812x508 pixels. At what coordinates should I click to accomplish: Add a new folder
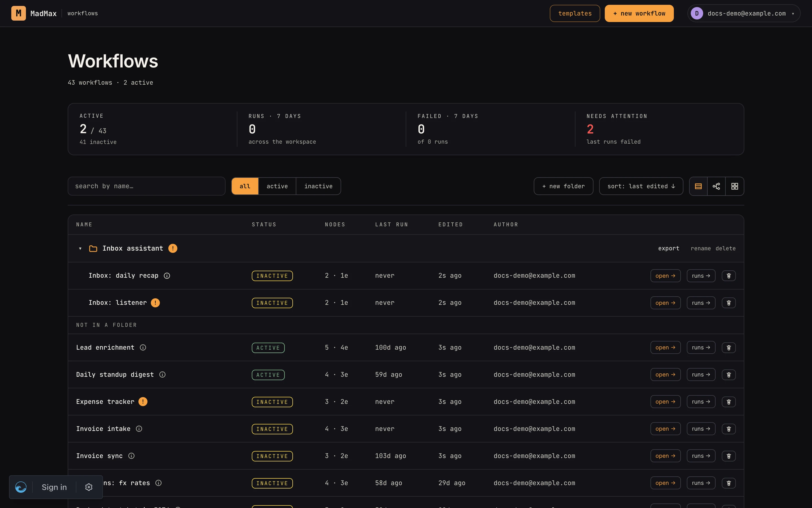(563, 186)
